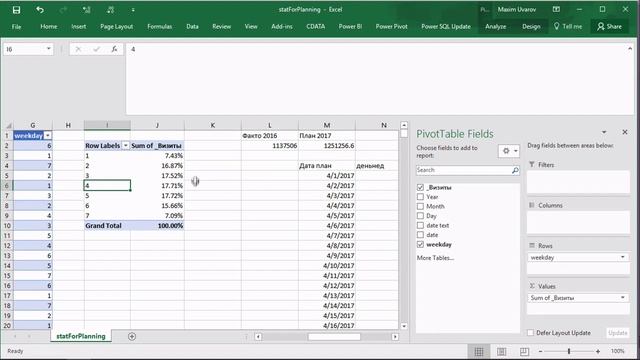Click the zoom in plus button
The width and height of the screenshot is (640, 360).
coord(598,351)
